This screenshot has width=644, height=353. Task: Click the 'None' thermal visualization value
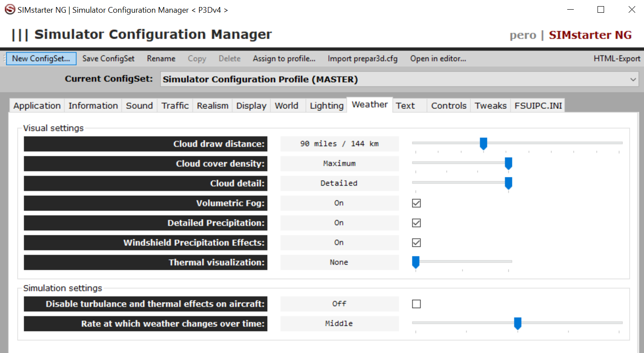(340, 262)
